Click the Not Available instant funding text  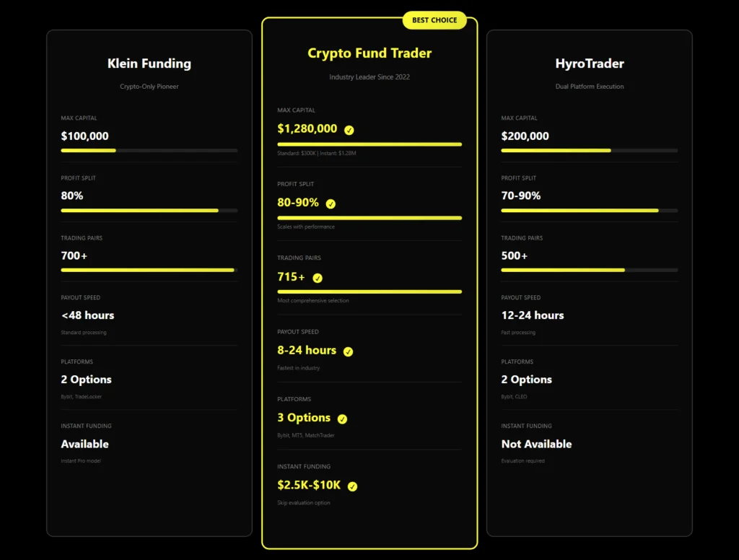click(536, 444)
